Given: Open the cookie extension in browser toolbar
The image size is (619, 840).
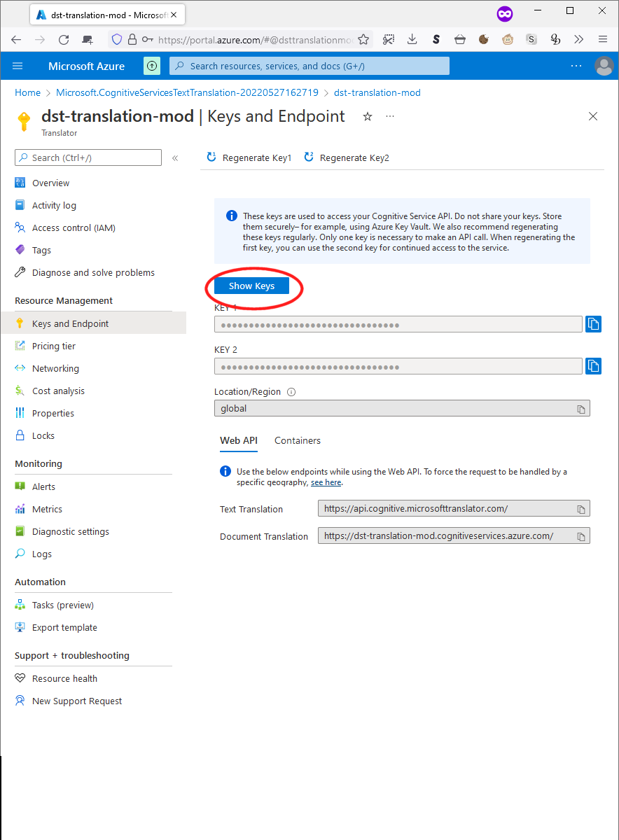Looking at the screenshot, I should pyautogui.click(x=484, y=40).
